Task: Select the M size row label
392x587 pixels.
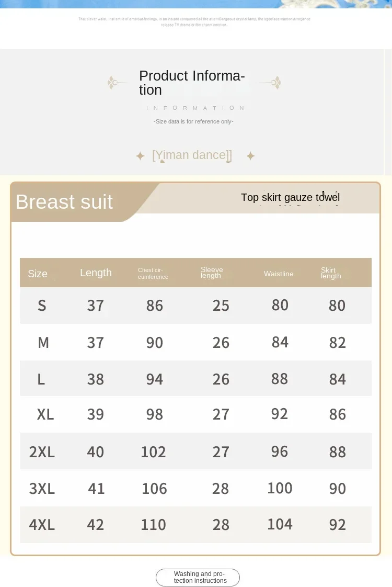Action: tap(43, 343)
